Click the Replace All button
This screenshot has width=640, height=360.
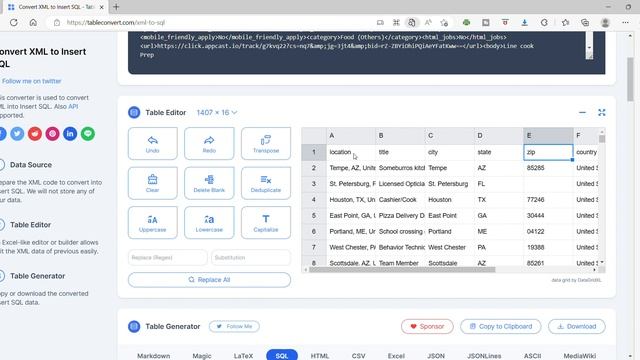pyautogui.click(x=209, y=280)
